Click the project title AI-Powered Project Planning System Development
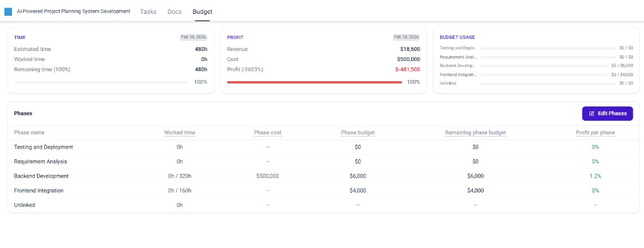This screenshot has height=248, width=644. 74,11
